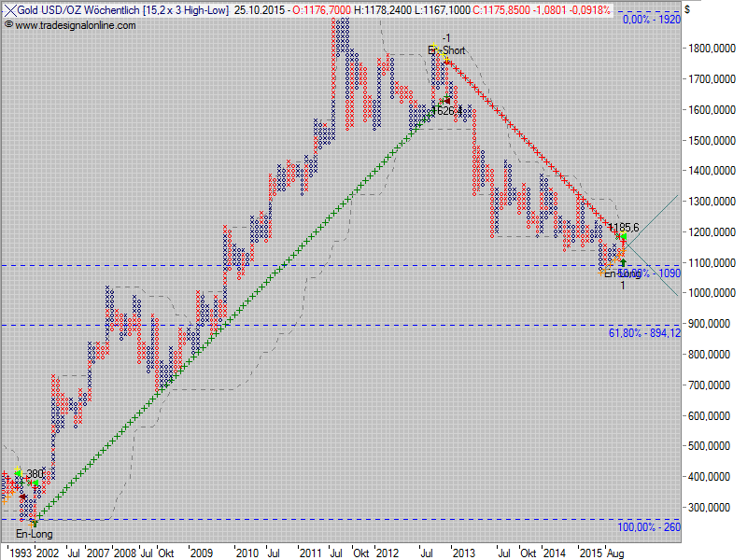Click the [15,2 x 3 High-Low] box-size setting
Viewport: 747px width, 560px height.
click(183, 10)
